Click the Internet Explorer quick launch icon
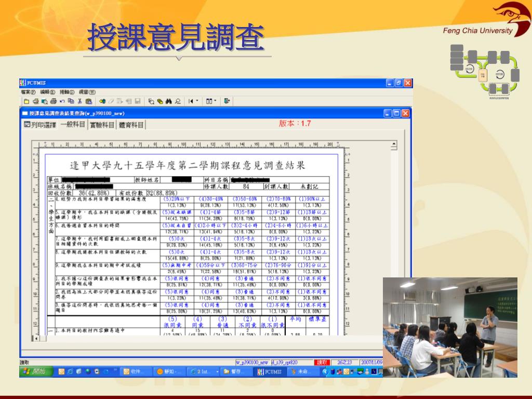This screenshot has width=532, height=399. [x=70, y=371]
